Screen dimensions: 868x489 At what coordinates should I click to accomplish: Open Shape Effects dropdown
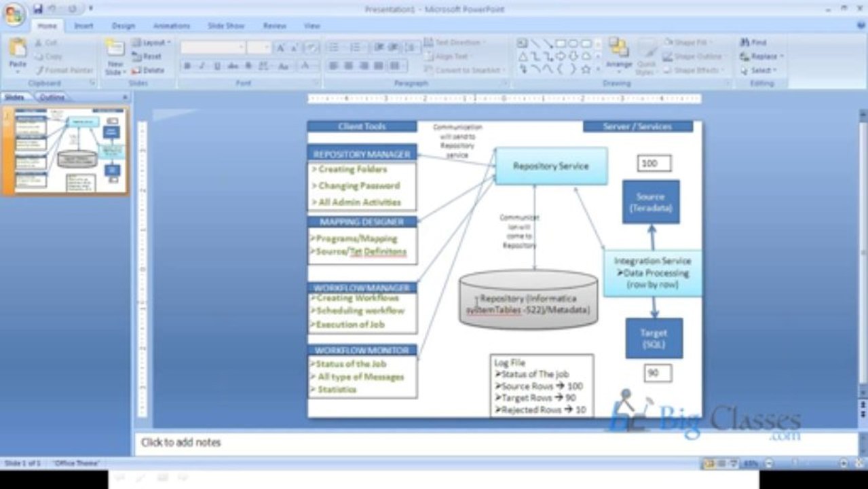(695, 70)
